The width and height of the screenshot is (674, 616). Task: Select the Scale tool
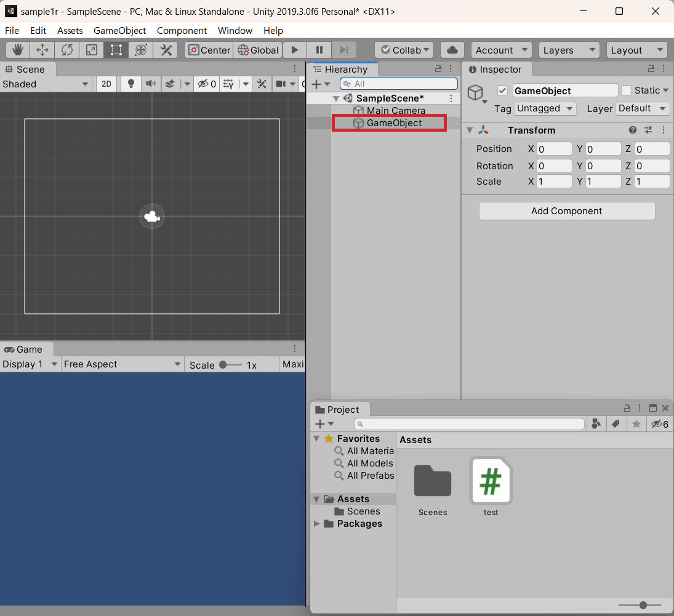click(x=92, y=50)
